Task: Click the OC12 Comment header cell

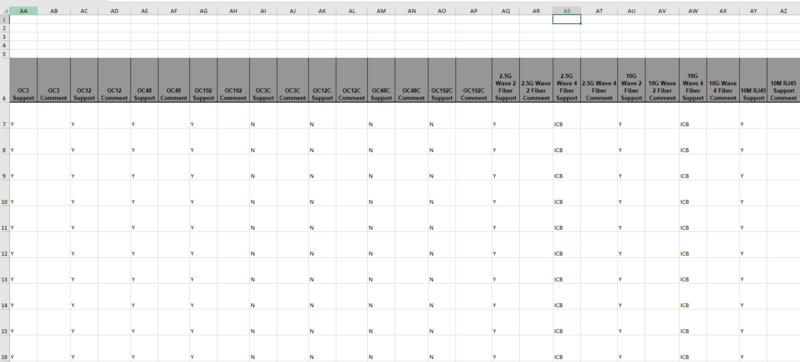Action: point(114,81)
